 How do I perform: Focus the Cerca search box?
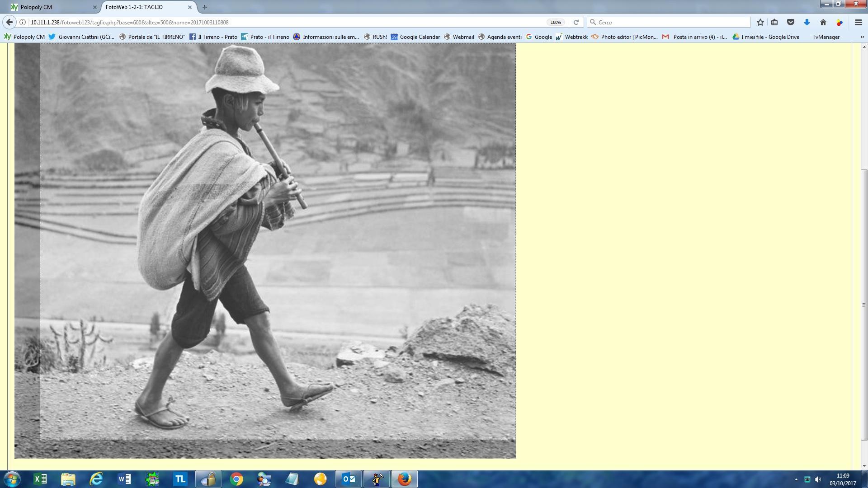point(669,22)
